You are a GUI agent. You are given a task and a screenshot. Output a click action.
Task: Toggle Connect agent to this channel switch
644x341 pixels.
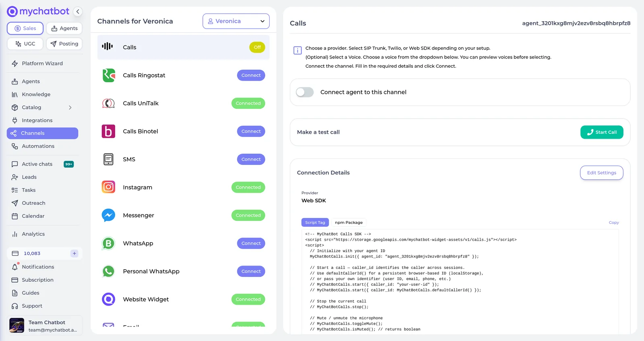click(305, 92)
